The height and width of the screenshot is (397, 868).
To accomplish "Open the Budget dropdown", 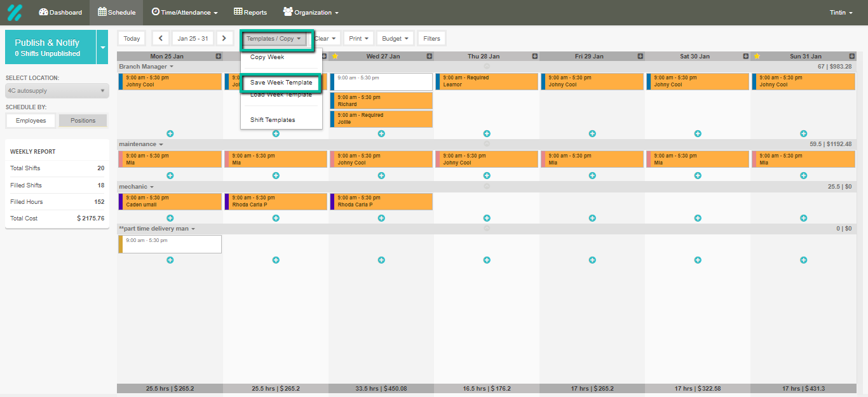I will click(395, 38).
